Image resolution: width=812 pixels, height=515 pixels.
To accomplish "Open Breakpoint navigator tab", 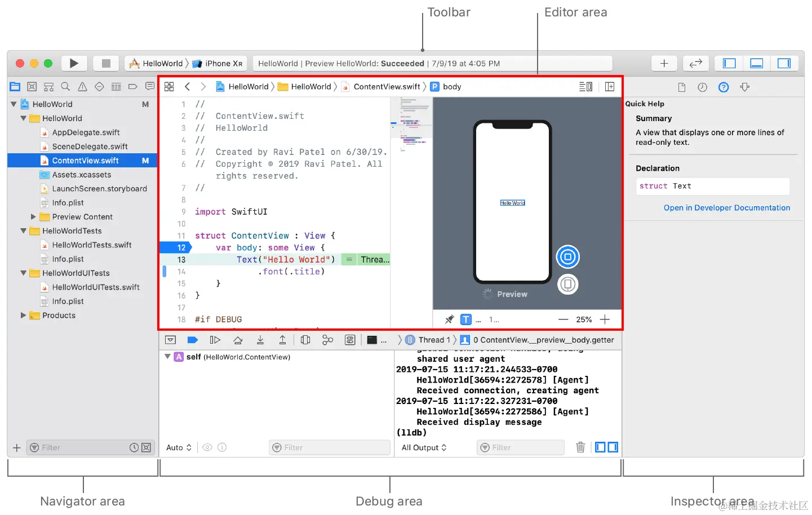I will (x=133, y=87).
